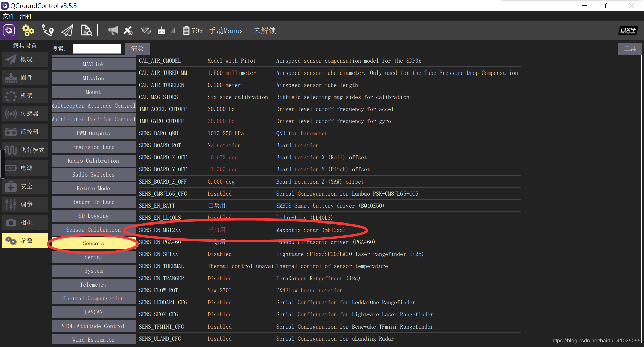644x347 pixels.
Task: Edit IMU_GYRO_CUTOFF 30.000 Hz value
Action: [221, 121]
